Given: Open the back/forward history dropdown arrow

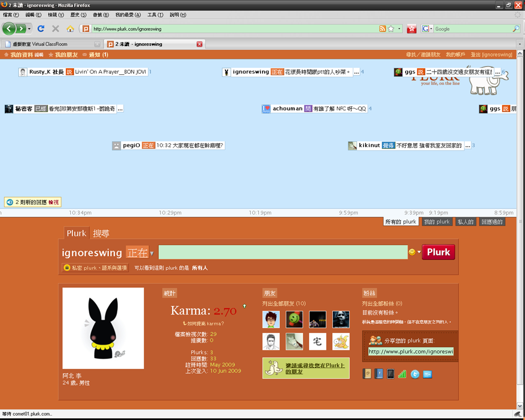Looking at the screenshot, I should (x=29, y=29).
